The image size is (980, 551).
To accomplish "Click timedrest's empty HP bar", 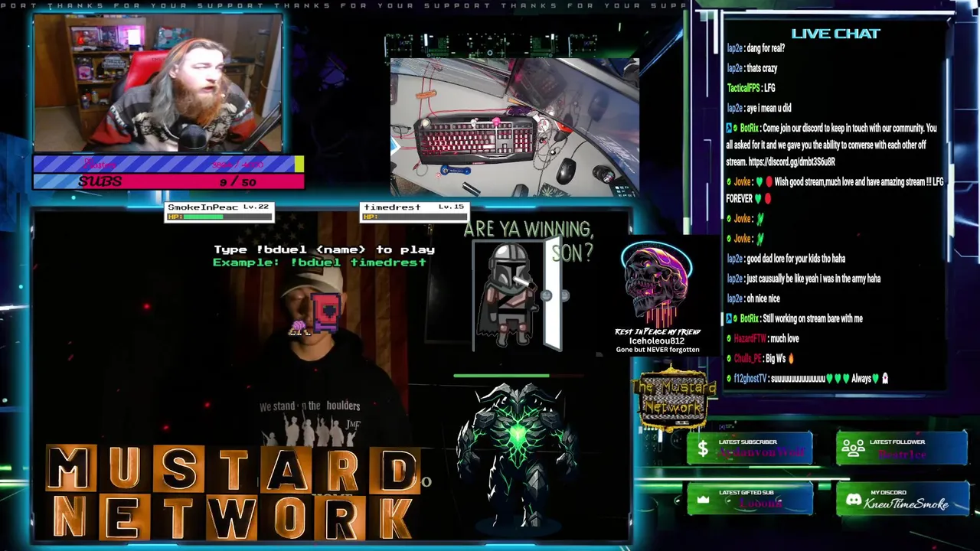I will (413, 217).
